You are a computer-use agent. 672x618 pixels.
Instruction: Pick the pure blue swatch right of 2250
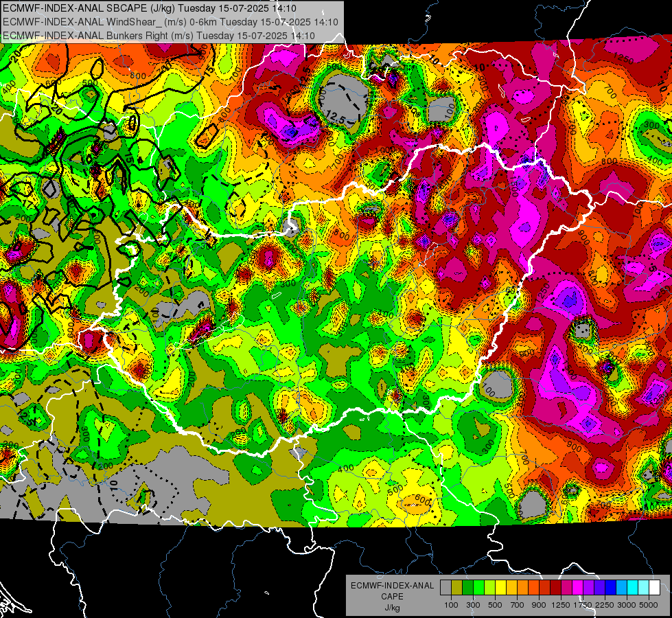pos(611,588)
